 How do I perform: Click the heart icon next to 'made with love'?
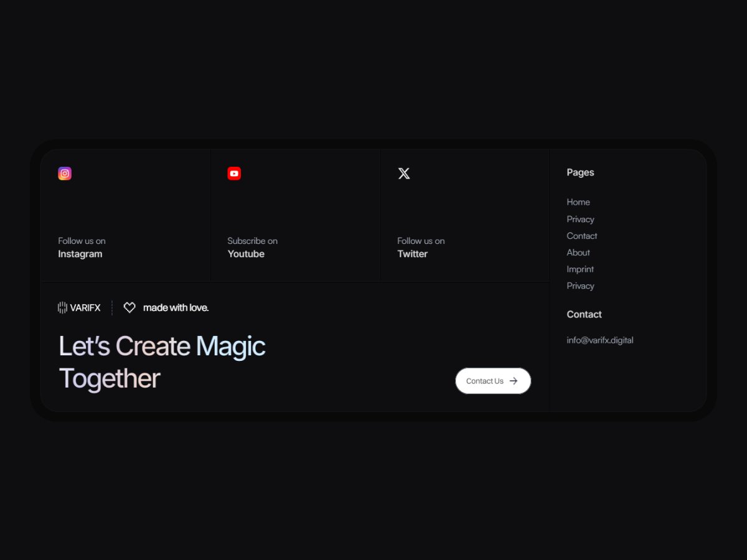(129, 307)
